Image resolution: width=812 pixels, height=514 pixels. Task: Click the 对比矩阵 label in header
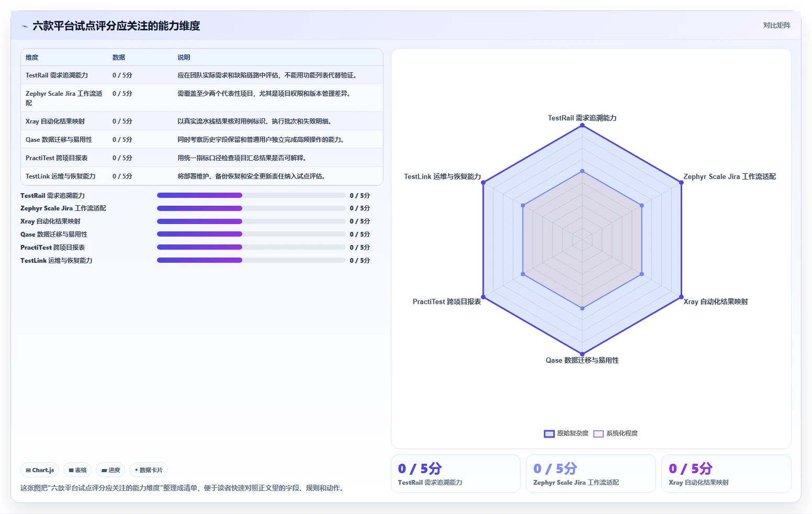coord(776,25)
